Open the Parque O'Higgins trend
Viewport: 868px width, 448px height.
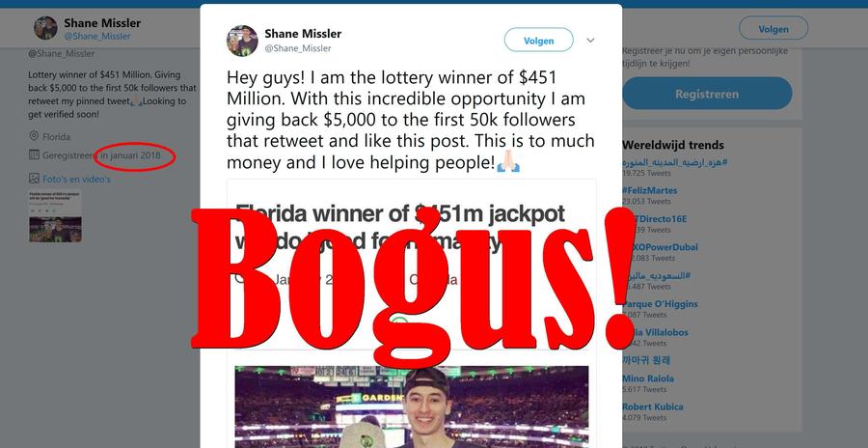click(660, 304)
